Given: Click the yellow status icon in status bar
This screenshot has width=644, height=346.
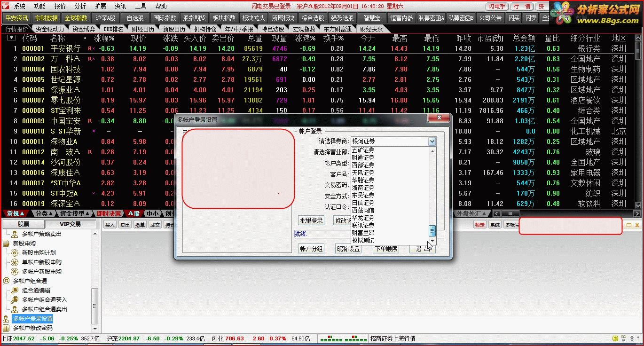Looking at the screenshot, I should pyautogui.click(x=615, y=338).
